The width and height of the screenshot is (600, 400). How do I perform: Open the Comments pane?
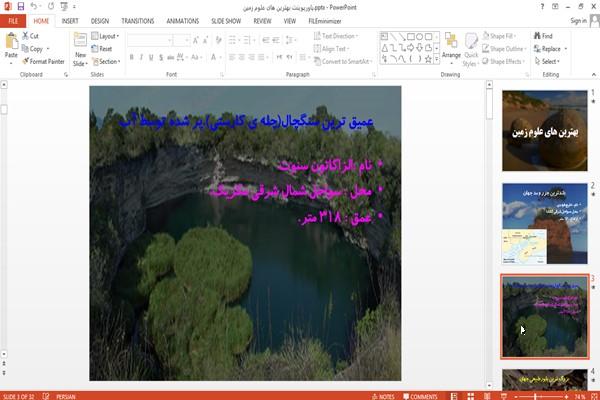coord(420,396)
